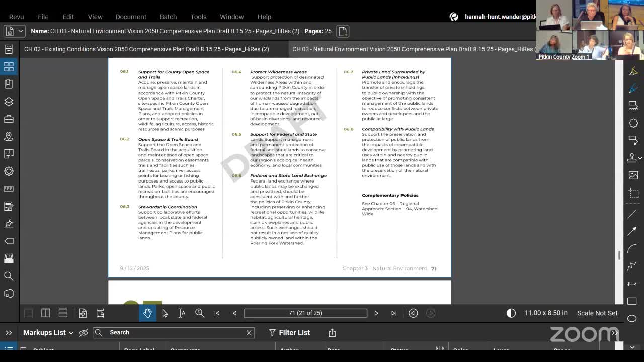Open the Edit menu

pyautogui.click(x=68, y=17)
